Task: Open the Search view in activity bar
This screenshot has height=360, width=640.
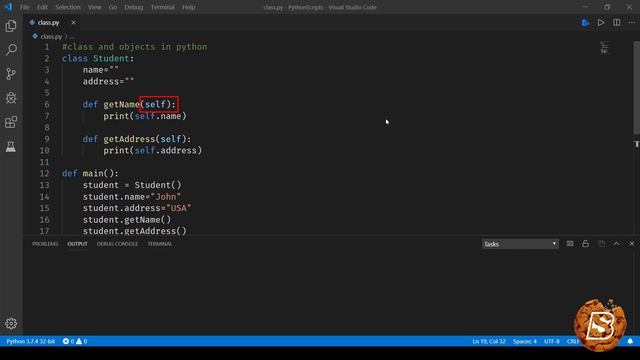Action: pos(11,50)
